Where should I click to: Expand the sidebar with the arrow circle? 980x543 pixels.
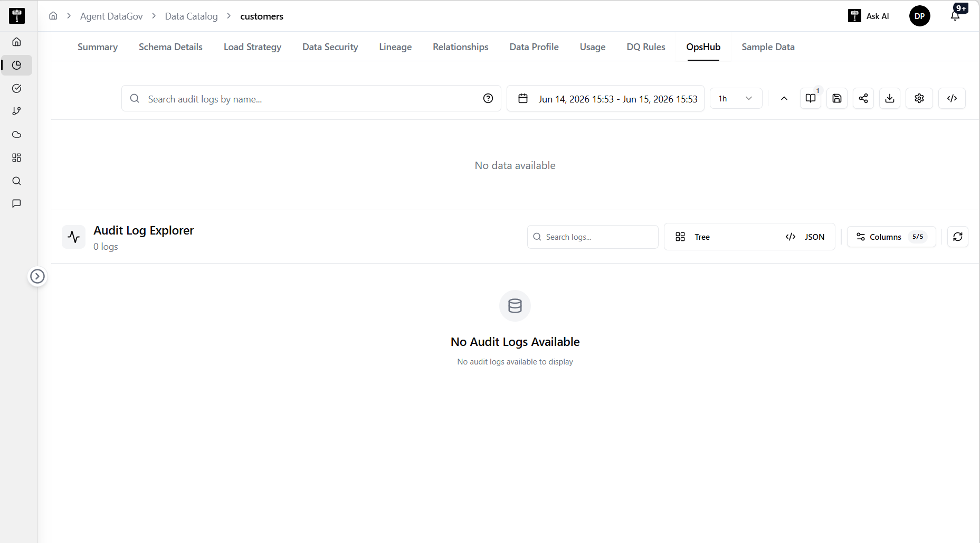[x=37, y=276]
